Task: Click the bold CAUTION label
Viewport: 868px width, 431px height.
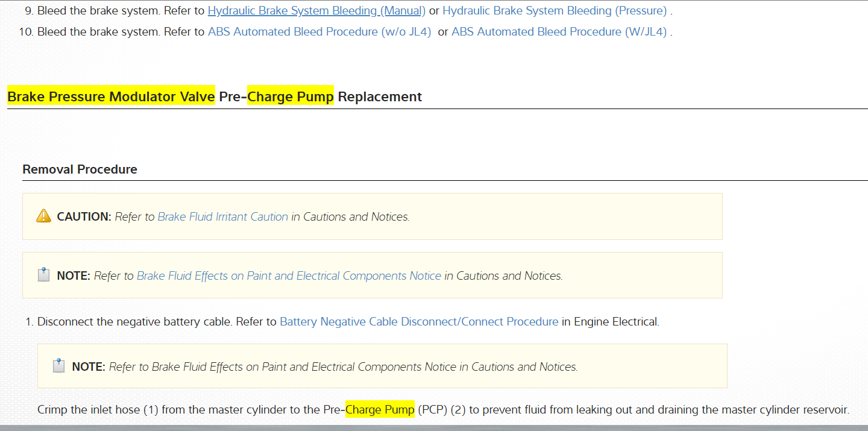Action: 84,216
